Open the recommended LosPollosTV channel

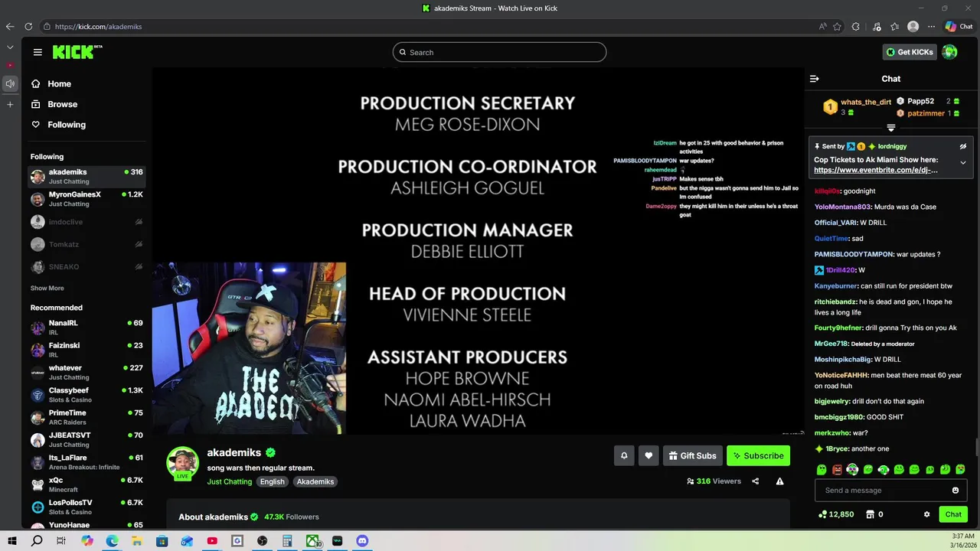point(87,507)
